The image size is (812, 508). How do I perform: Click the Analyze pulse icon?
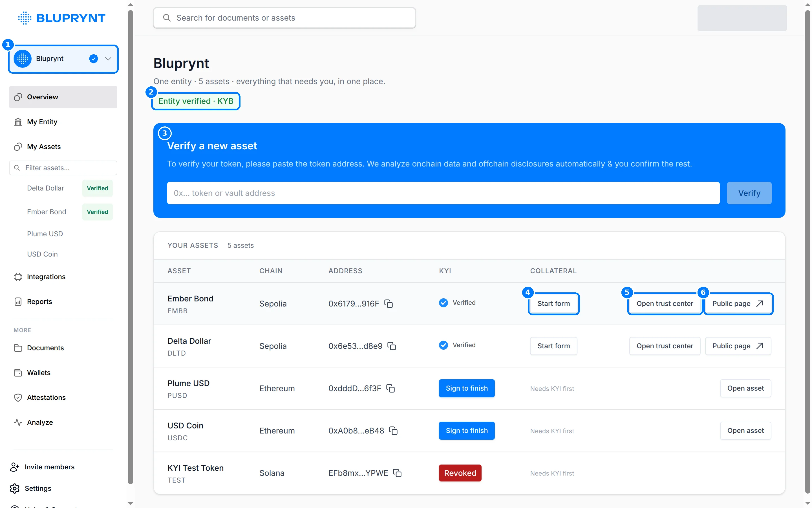18,422
